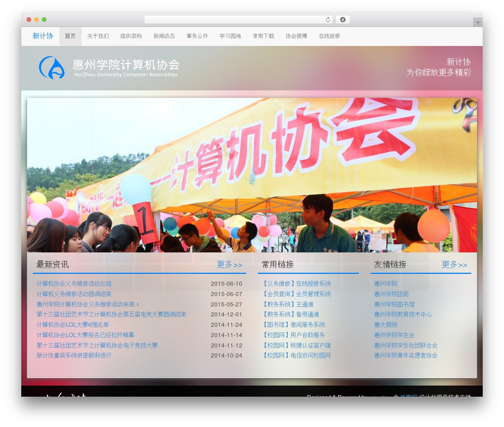The width and height of the screenshot is (504, 427).
Task: Open the 协会微博 menu item
Action: tap(296, 36)
